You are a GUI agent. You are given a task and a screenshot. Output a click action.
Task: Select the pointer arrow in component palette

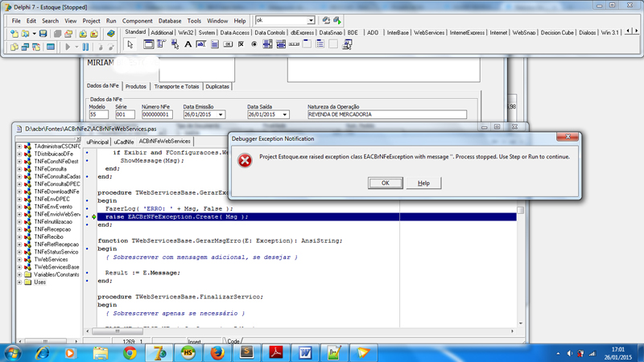[x=130, y=44]
